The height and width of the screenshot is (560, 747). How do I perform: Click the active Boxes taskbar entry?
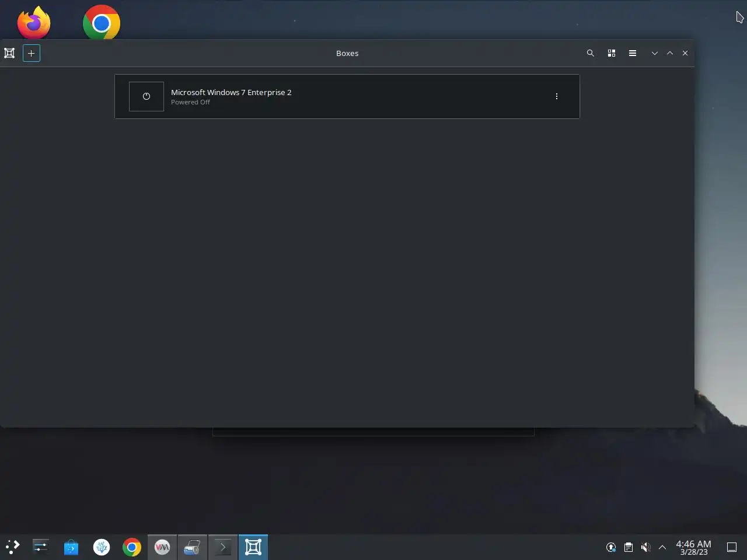coord(253,547)
